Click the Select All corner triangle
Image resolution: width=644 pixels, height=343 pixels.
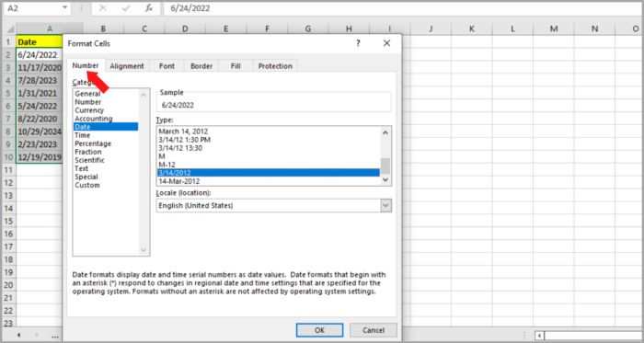coord(10,29)
